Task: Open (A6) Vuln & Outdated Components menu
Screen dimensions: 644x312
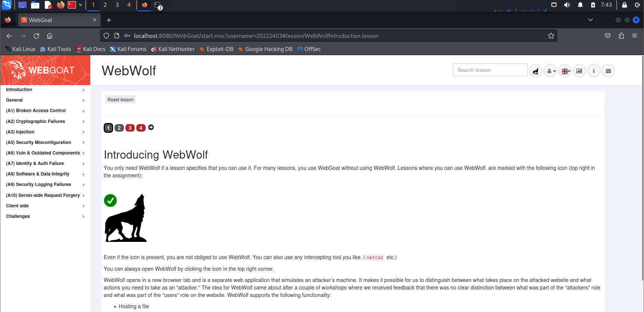Action: click(45, 153)
